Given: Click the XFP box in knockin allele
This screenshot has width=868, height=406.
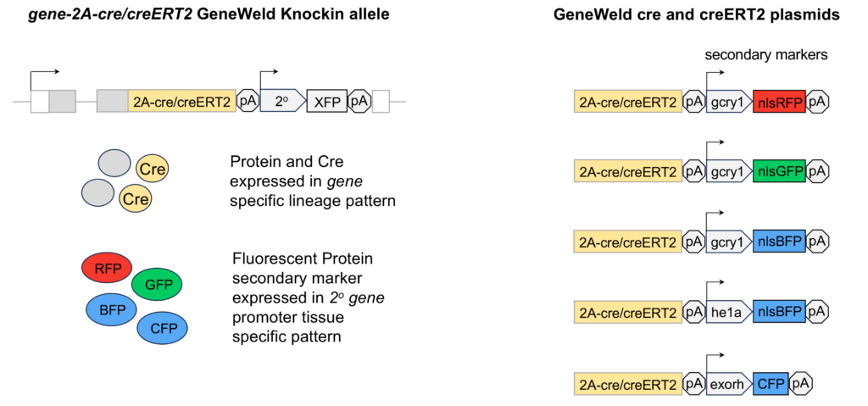Looking at the screenshot, I should tap(327, 101).
